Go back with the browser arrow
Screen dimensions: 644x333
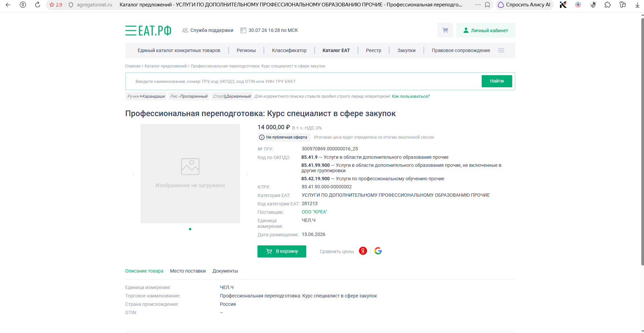[x=8, y=5]
